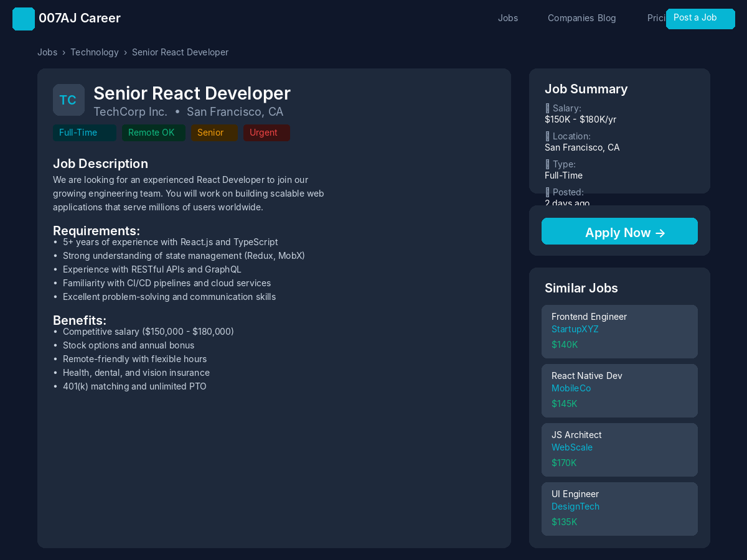Open the Jobs nav menu item
Viewport: 747px width, 560px height.
[508, 18]
